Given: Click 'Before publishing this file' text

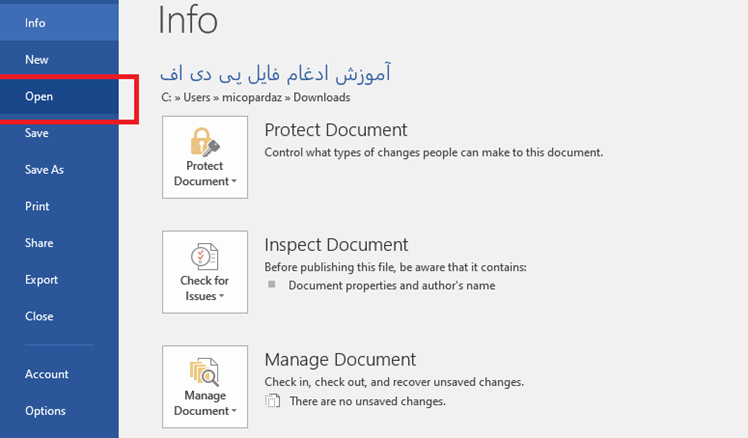Looking at the screenshot, I should (395, 267).
